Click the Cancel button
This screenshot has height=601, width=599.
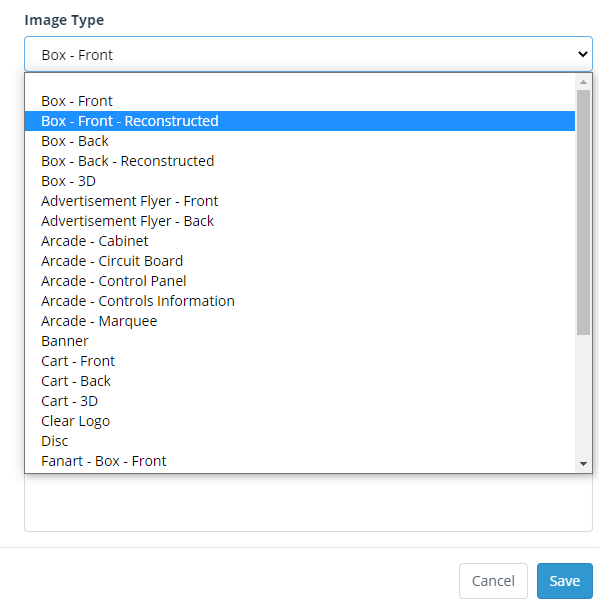click(x=493, y=581)
